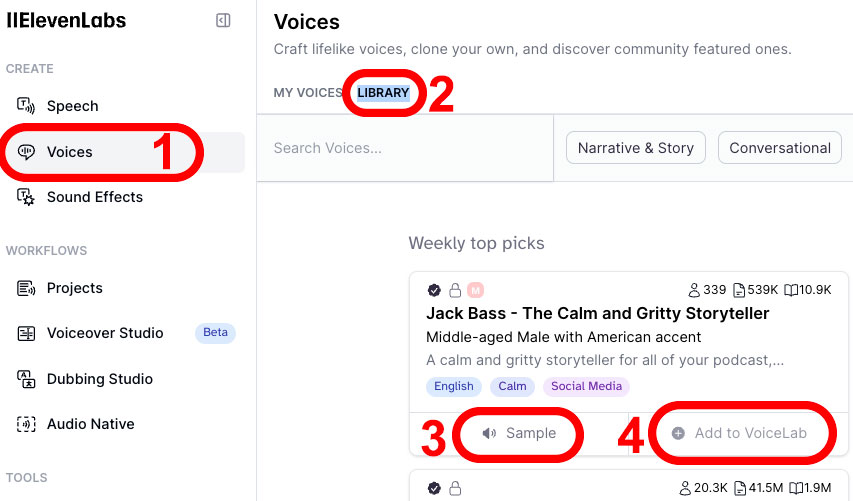
Task: Click the verified badge on Jack Bass
Action: pyautogui.click(x=434, y=290)
